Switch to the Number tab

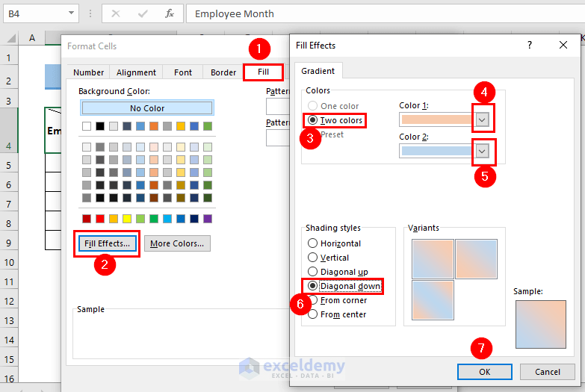[x=88, y=72]
